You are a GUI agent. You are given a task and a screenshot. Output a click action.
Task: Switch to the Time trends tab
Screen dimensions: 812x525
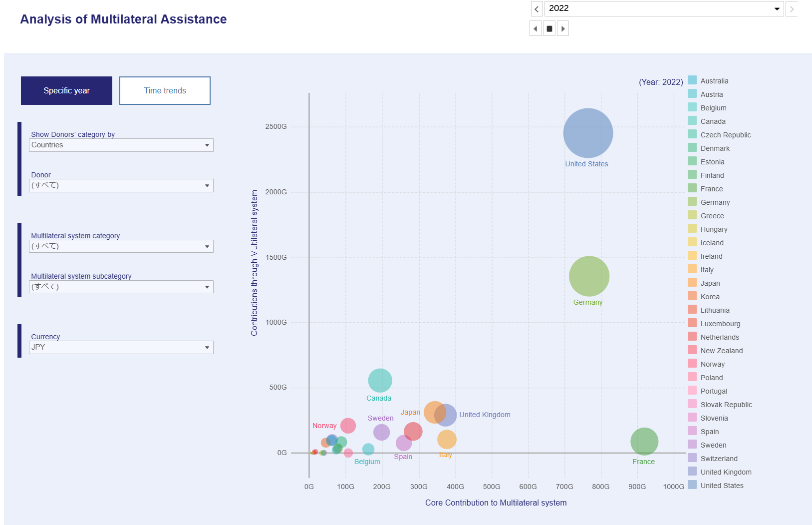coord(165,90)
